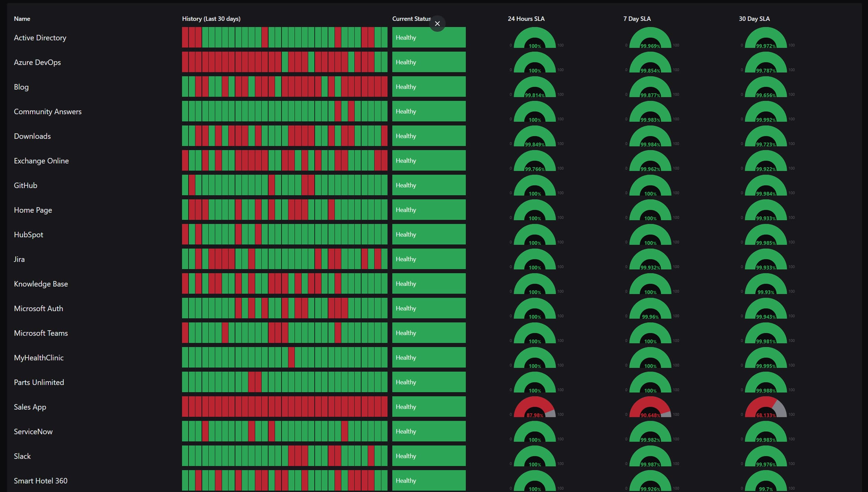Click the Name column header
Image resolution: width=868 pixels, height=492 pixels.
[x=22, y=19]
